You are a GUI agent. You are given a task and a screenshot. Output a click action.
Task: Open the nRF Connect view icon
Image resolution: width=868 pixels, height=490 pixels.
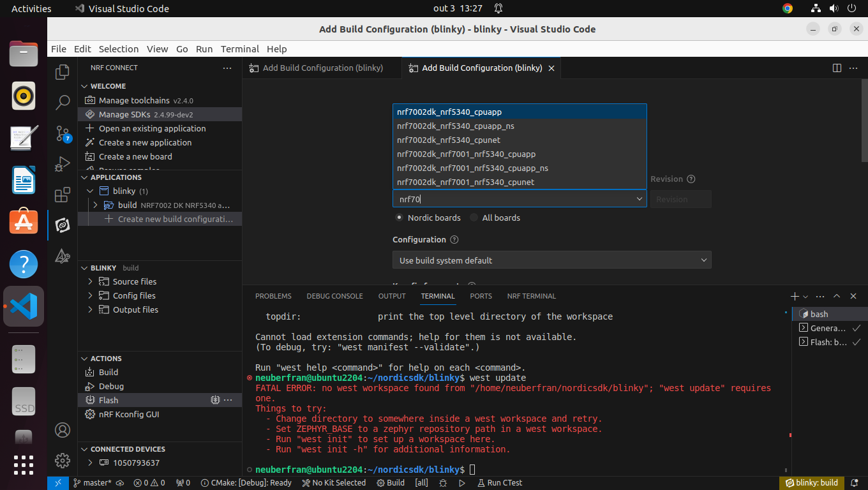click(63, 225)
